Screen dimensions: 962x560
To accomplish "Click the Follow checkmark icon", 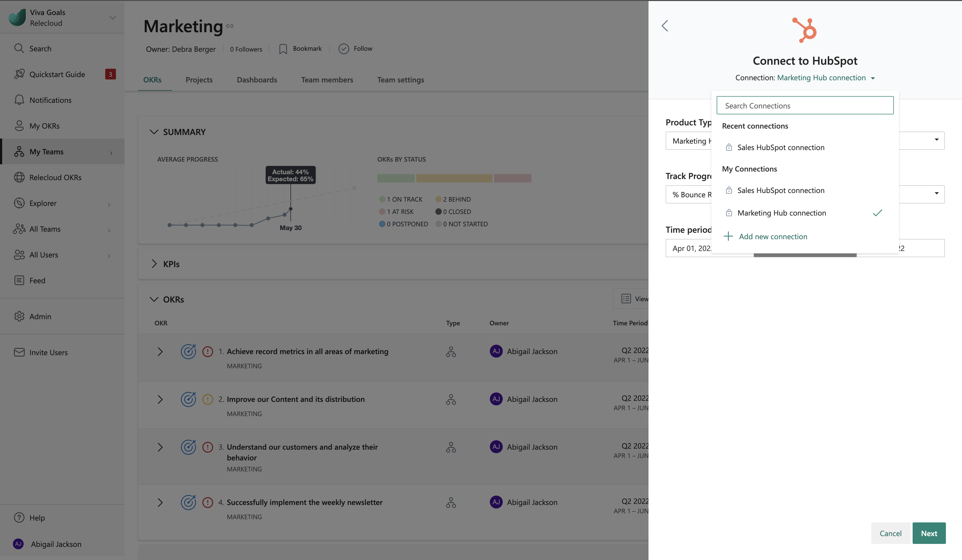I will coord(344,49).
